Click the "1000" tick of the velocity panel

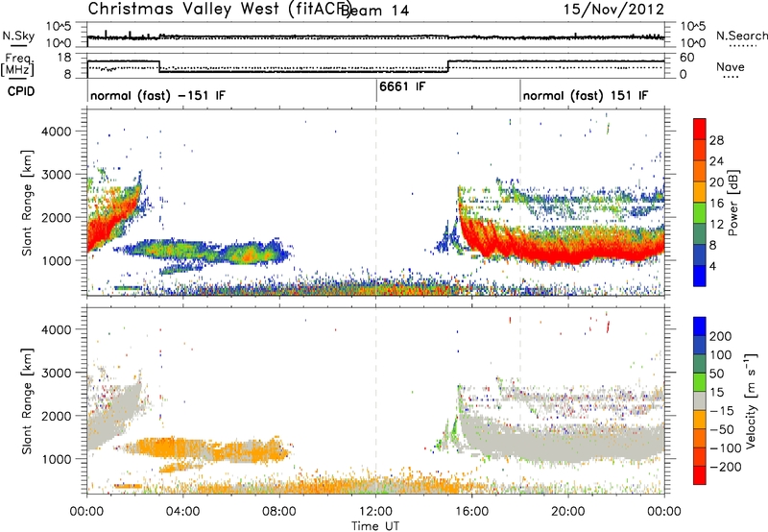click(x=56, y=459)
